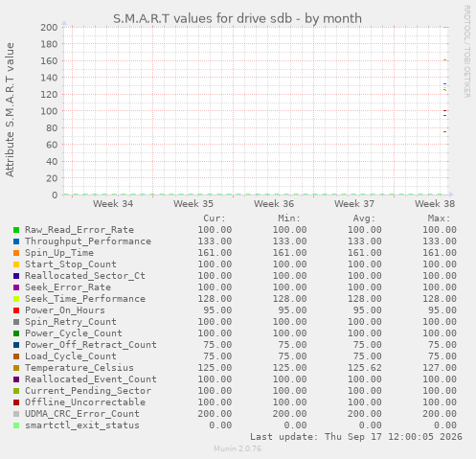Click Seek_Time_Performance Min value 128.00
Screen dimensions: 476x459
[289, 299]
